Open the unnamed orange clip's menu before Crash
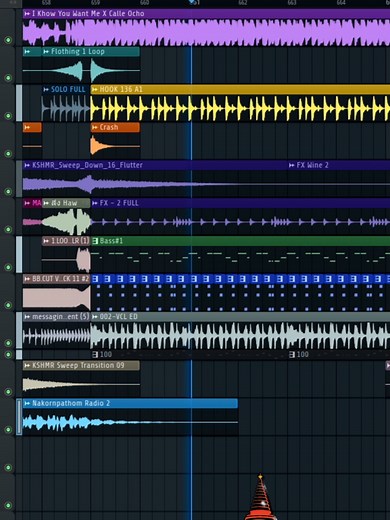Viewport: 390px width, 520px height. pos(27,127)
